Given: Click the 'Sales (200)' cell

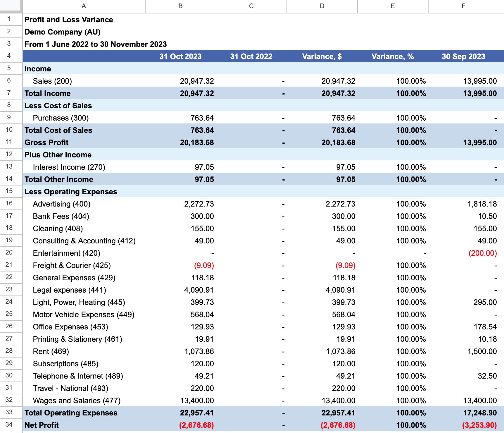Looking at the screenshot, I should pyautogui.click(x=84, y=81).
